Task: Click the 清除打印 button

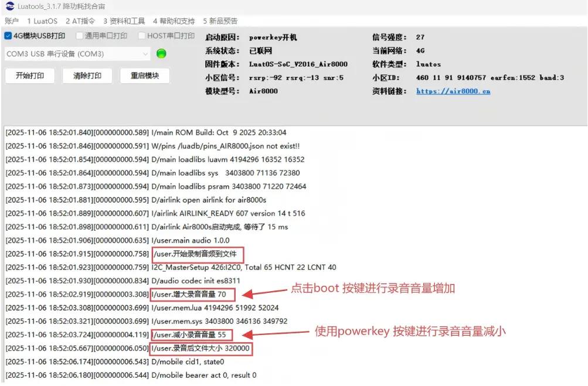Action: pyautogui.click(x=87, y=76)
